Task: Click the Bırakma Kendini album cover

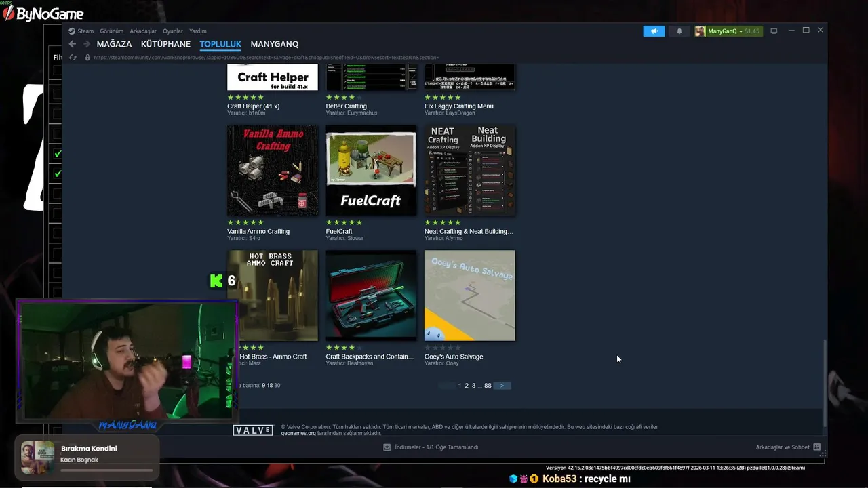Action: (38, 457)
